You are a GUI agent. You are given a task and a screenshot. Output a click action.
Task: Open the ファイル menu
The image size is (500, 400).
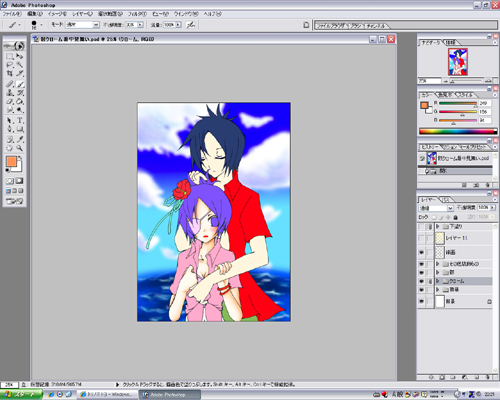tap(12, 14)
